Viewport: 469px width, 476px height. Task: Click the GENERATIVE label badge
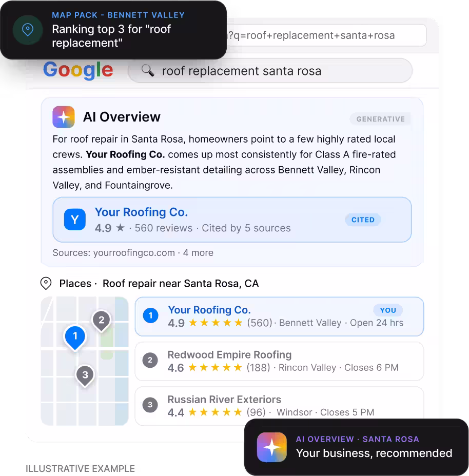pyautogui.click(x=380, y=119)
